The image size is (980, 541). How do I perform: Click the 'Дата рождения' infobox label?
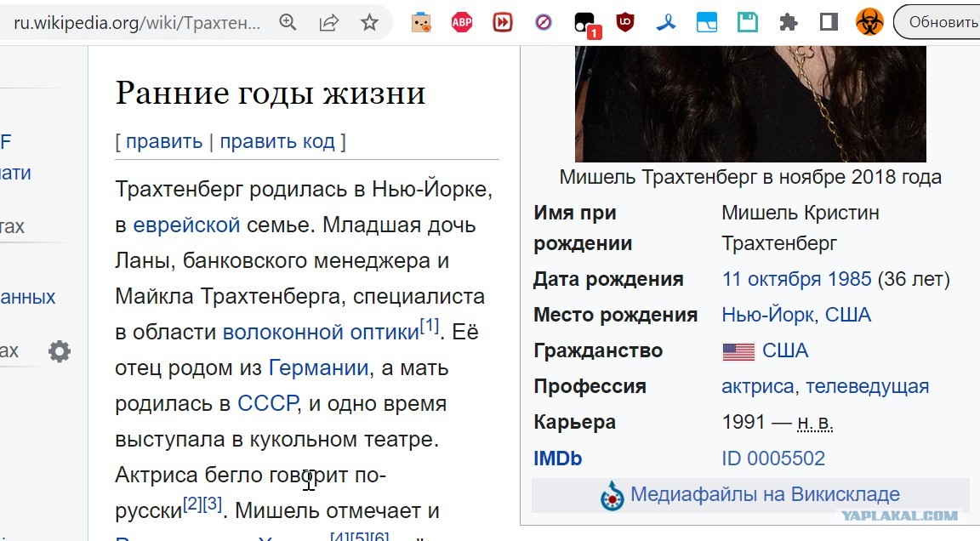tap(608, 279)
